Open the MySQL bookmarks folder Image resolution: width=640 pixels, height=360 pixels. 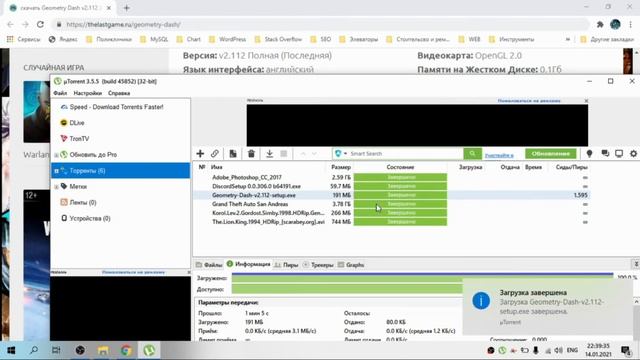point(154,40)
